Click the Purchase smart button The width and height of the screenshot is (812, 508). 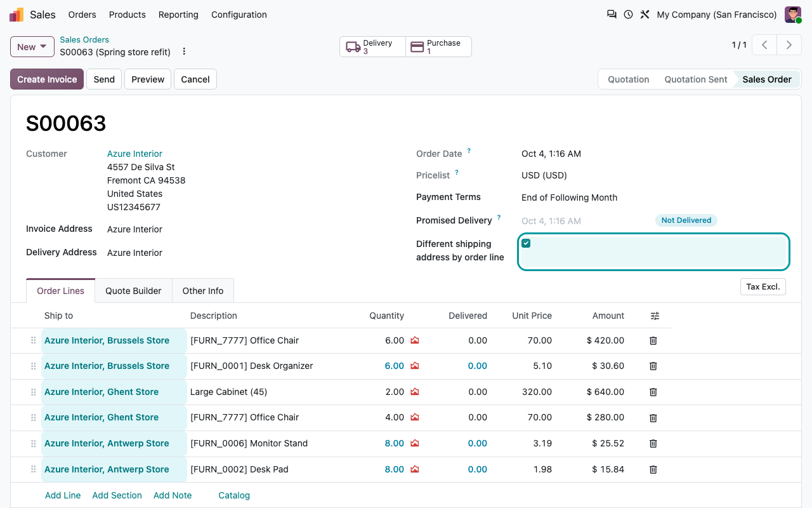438,46
